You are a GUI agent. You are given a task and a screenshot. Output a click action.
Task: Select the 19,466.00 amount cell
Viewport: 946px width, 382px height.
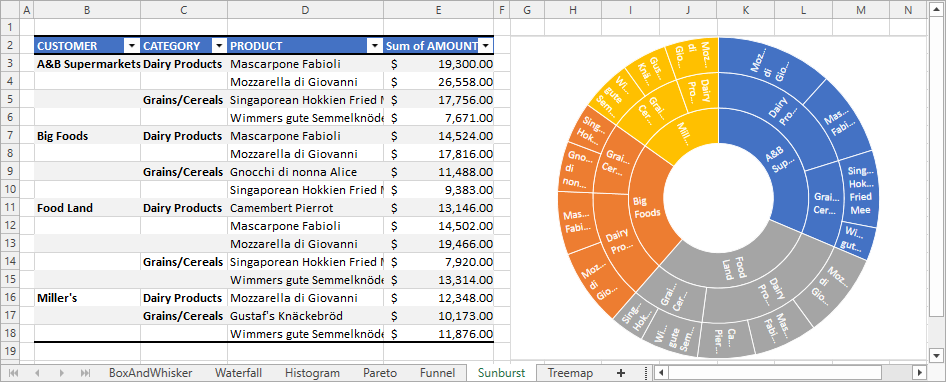pos(439,244)
